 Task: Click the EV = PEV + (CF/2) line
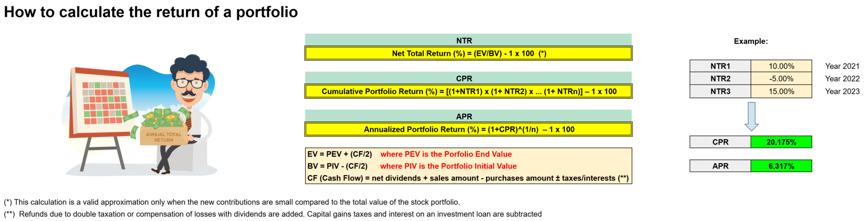pyautogui.click(x=339, y=154)
